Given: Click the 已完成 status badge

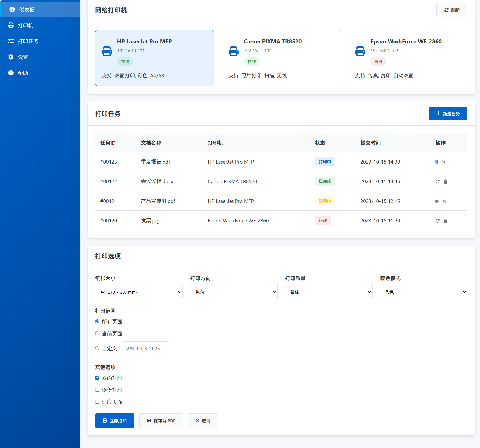Looking at the screenshot, I should [325, 181].
